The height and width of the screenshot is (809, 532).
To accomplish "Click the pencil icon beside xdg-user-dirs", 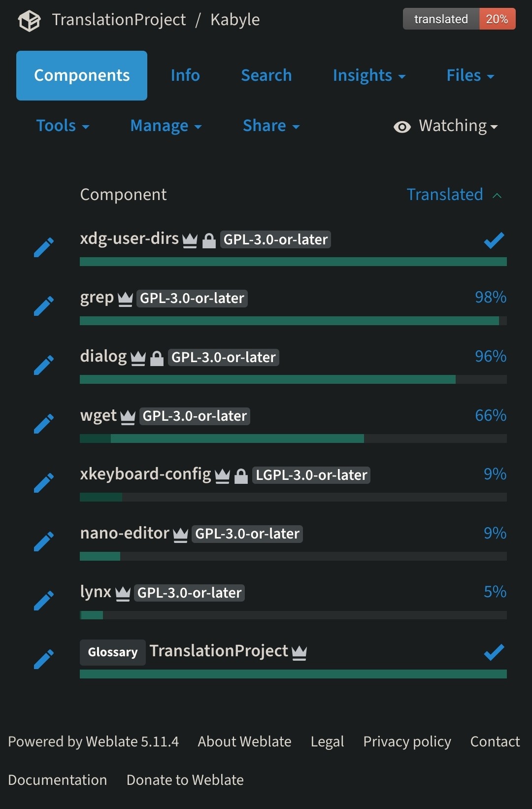I will (x=44, y=247).
